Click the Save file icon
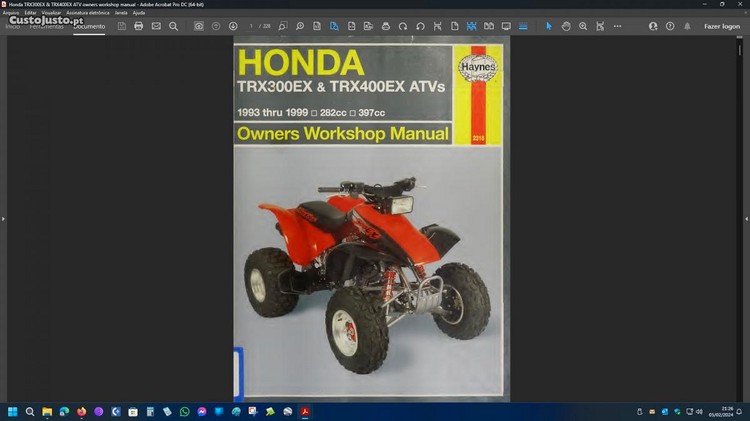The height and width of the screenshot is (421, 750). click(121, 26)
